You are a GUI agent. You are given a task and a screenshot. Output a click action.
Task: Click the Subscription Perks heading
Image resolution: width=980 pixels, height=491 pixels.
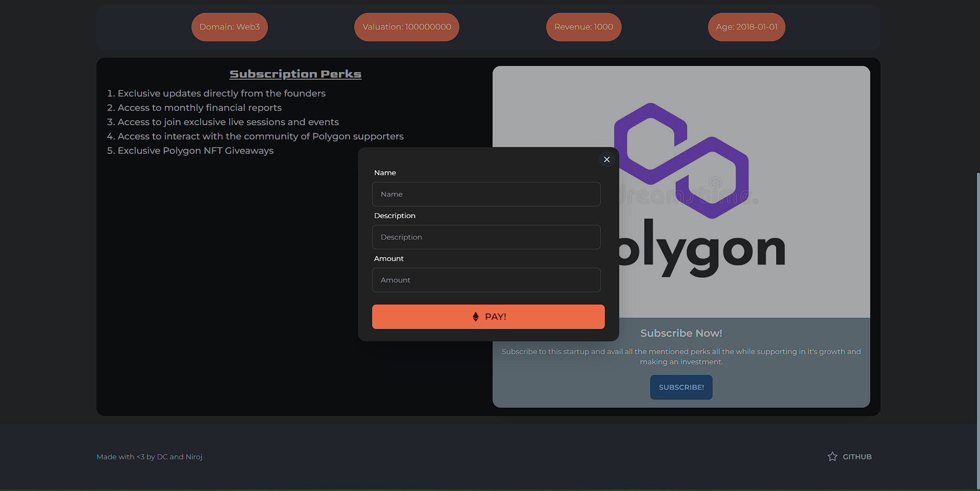point(295,74)
